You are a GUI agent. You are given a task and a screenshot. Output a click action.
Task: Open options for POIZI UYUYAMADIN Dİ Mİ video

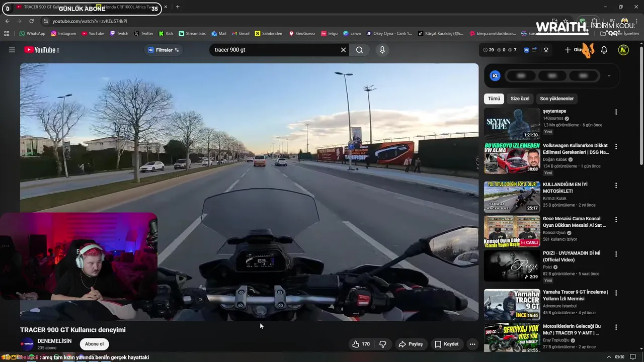(x=616, y=254)
